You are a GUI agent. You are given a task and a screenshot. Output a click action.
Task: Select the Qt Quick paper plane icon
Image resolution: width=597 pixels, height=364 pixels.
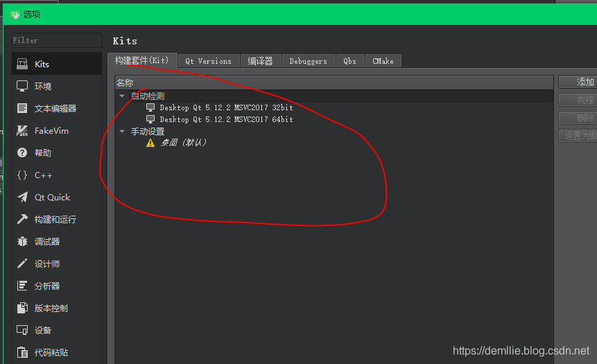click(x=22, y=197)
